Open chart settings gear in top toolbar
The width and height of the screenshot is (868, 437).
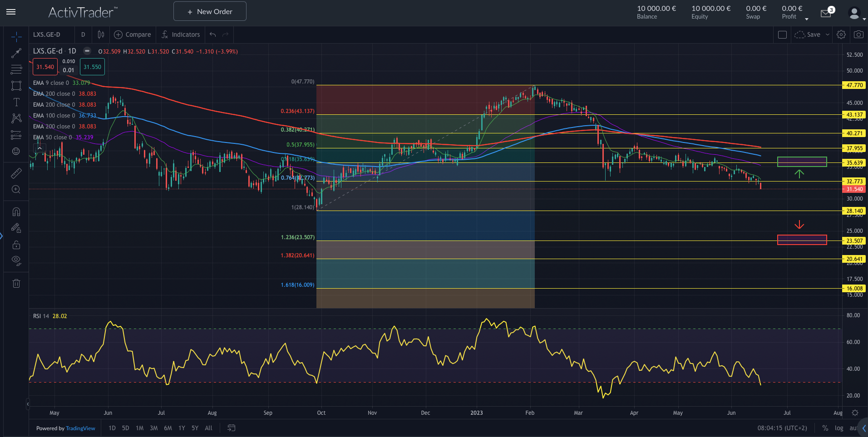tap(841, 34)
